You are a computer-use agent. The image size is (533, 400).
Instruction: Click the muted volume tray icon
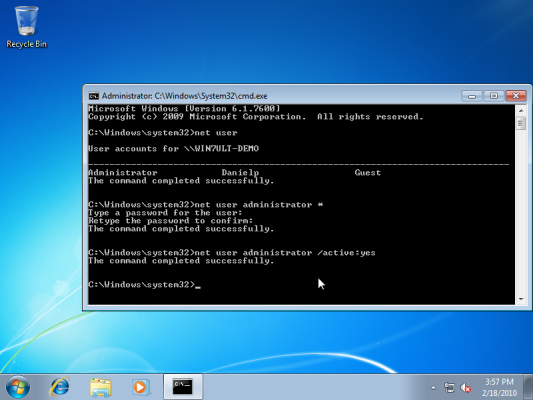[465, 387]
